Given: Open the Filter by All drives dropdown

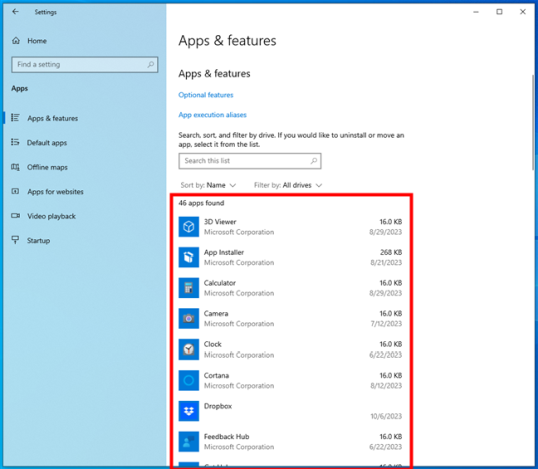Looking at the screenshot, I should click(288, 185).
